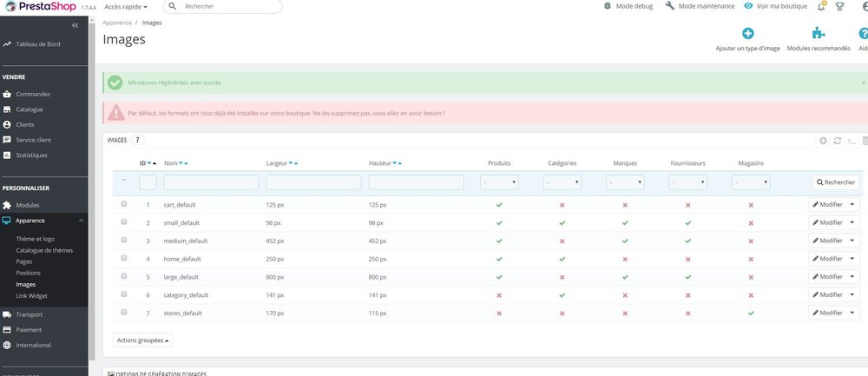
Task: Open Catalogue in the sidebar
Action: (30, 109)
